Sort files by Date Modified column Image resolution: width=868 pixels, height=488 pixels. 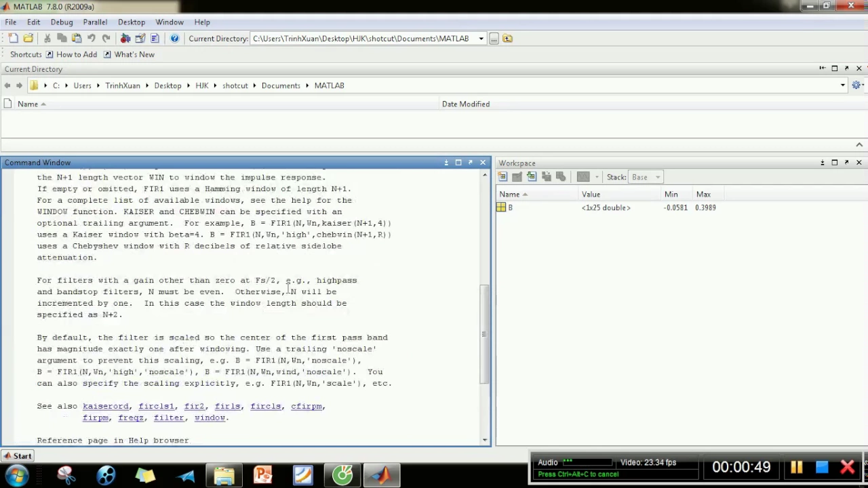[x=466, y=104]
